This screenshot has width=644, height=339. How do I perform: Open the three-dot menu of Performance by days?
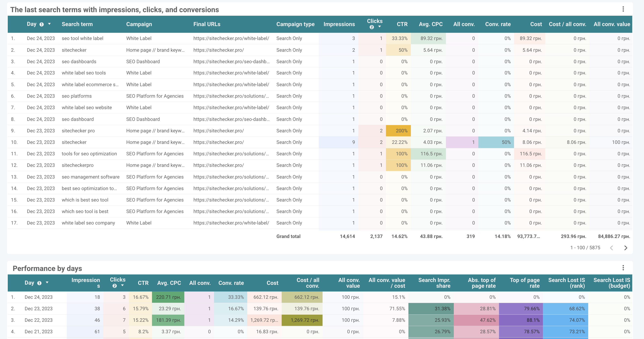pos(623,268)
